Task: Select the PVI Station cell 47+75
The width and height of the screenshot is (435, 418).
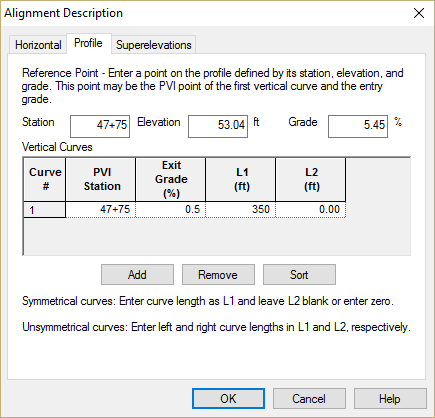Action: coord(101,210)
